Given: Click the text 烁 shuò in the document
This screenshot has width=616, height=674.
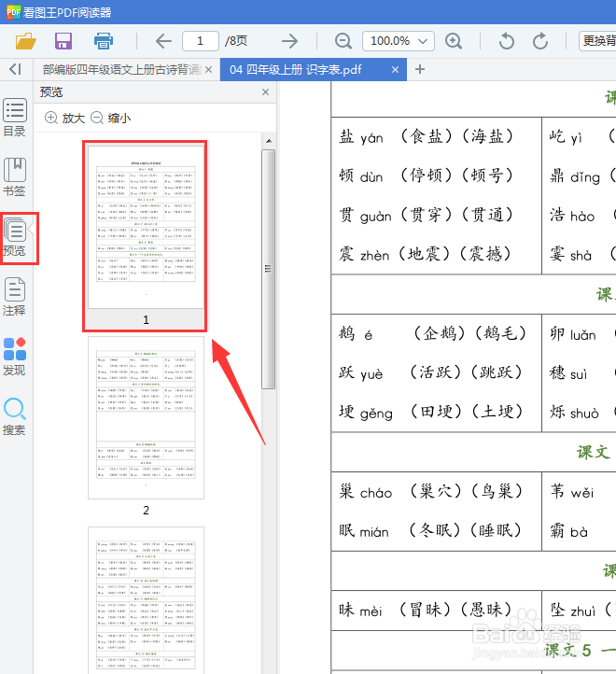Looking at the screenshot, I should click(574, 413).
